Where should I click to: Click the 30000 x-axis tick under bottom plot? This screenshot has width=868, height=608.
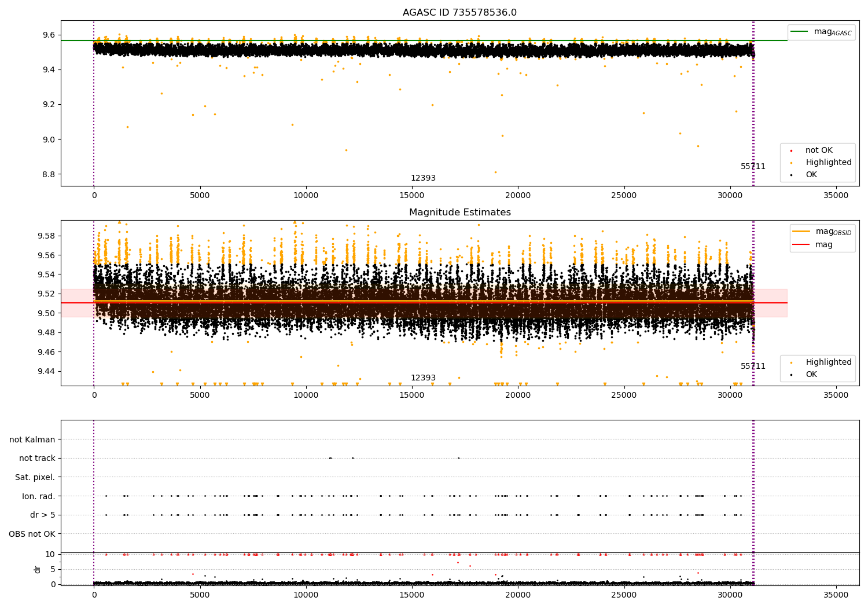730,595
